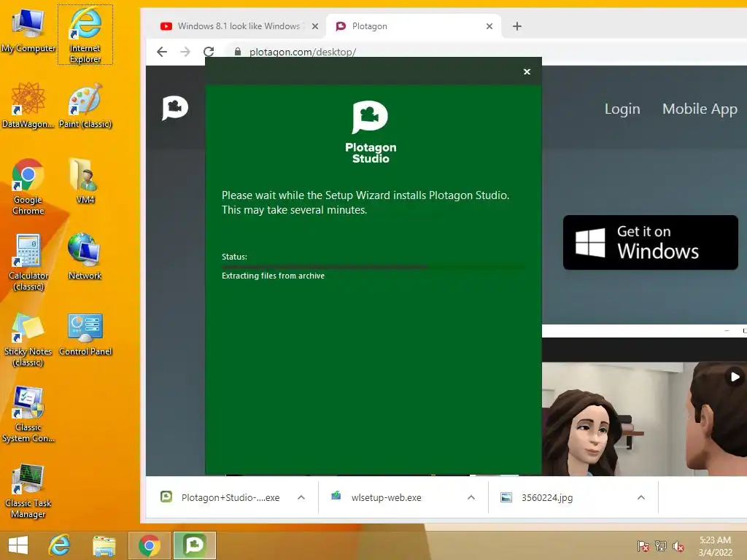The image size is (747, 560).
Task: Click muted volume tray icon
Action: [x=678, y=546]
